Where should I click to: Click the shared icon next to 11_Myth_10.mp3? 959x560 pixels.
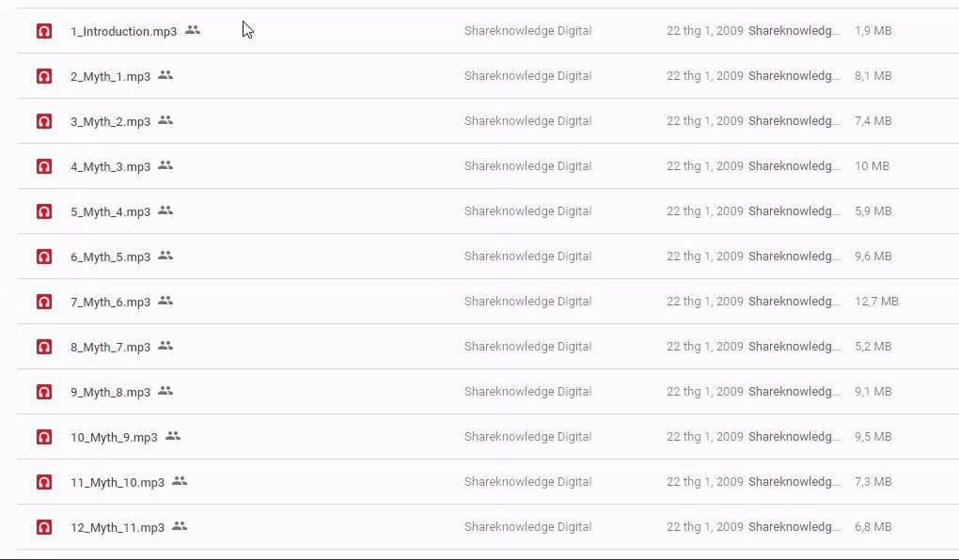tap(180, 481)
